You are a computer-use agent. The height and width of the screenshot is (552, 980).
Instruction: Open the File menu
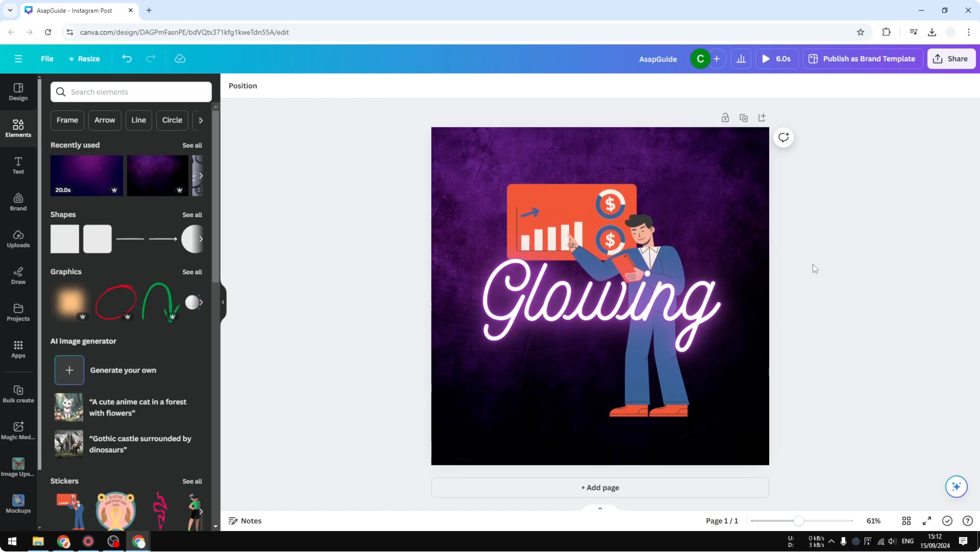[47, 59]
